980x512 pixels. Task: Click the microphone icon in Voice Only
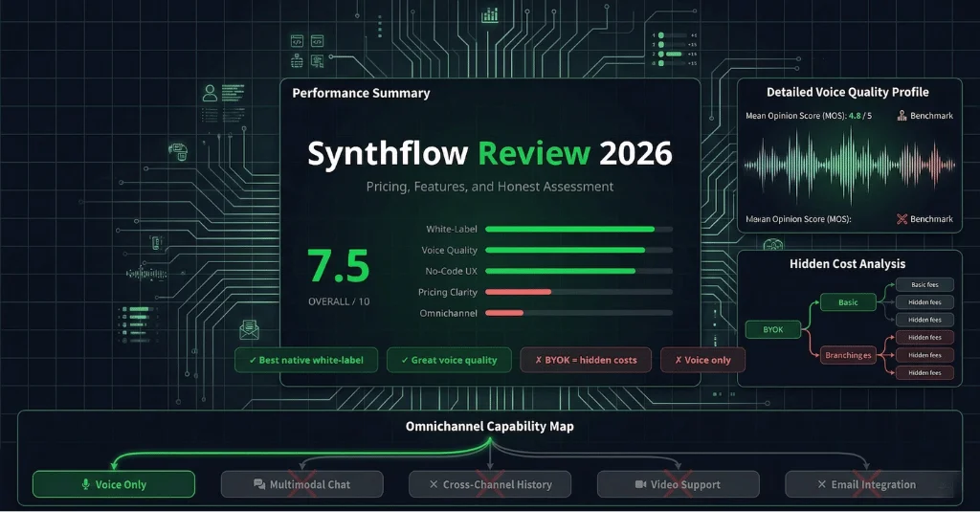[86, 484]
